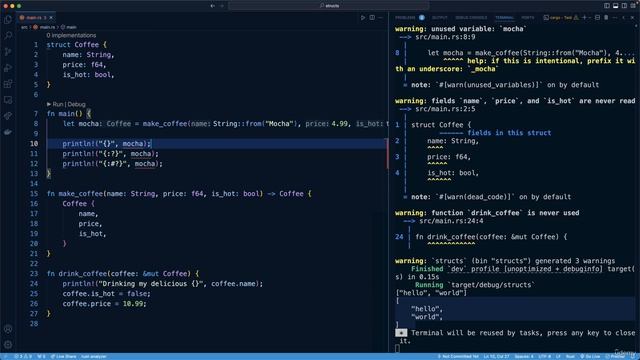Close the main.rs editor tab

[x=51, y=18]
